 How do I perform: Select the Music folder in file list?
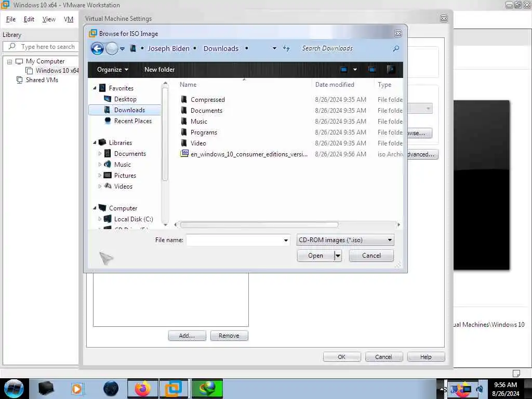pos(199,122)
